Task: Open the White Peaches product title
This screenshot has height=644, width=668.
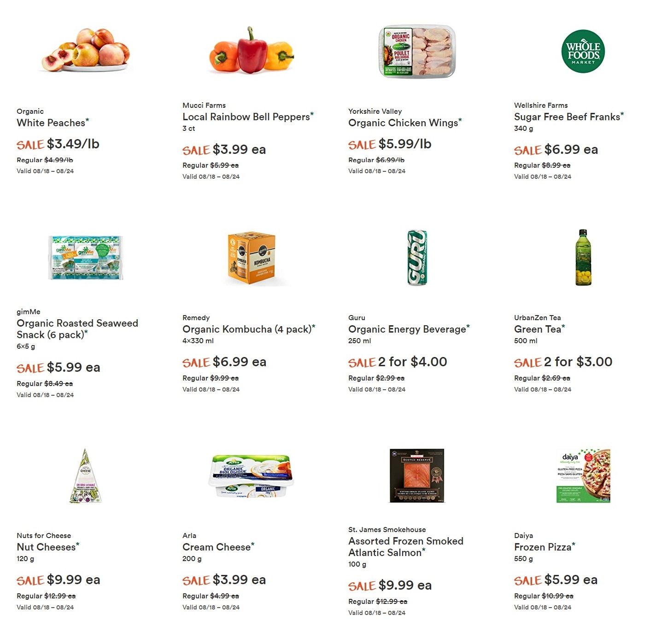Action: 51,123
